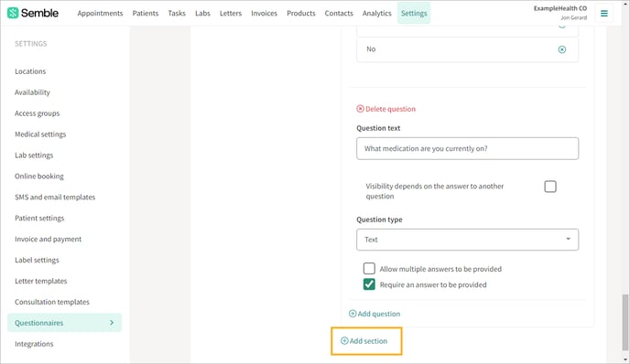Expand Questionnaires chevron in sidebar
This screenshot has height=364, width=630.
pyautogui.click(x=112, y=323)
